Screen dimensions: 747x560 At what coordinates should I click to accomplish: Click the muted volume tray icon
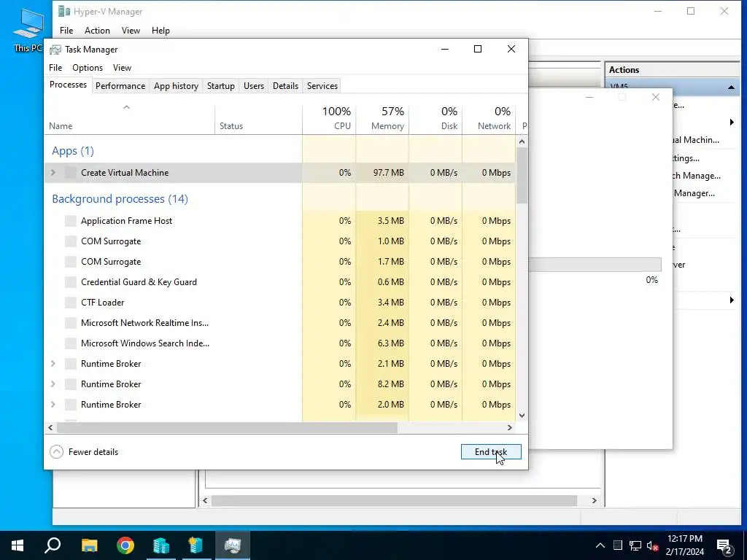pos(652,545)
